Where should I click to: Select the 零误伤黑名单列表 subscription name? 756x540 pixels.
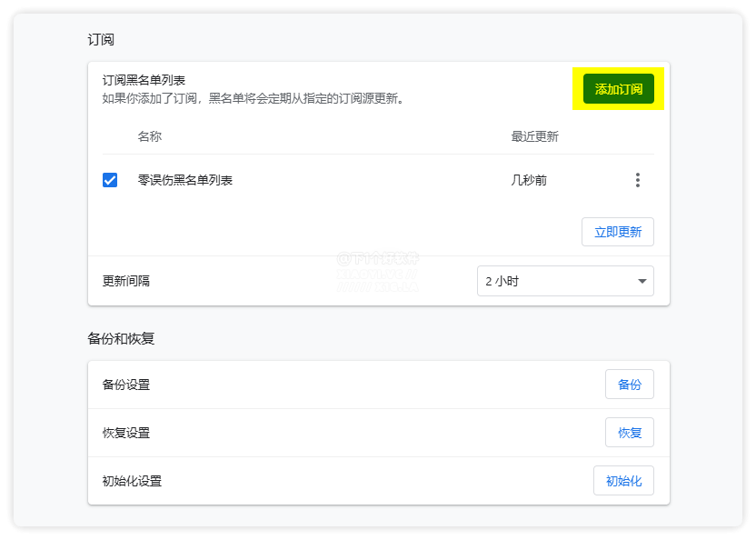coord(184,180)
